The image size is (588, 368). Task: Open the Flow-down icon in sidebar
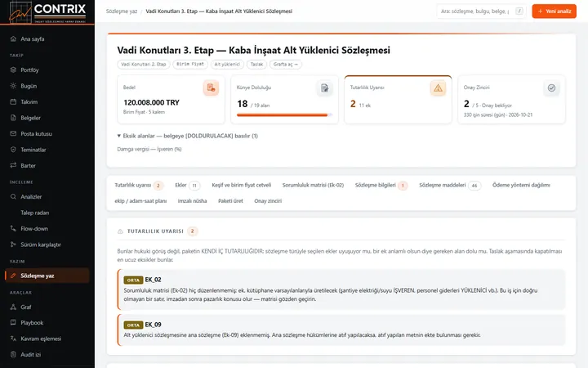pyautogui.click(x=13, y=228)
